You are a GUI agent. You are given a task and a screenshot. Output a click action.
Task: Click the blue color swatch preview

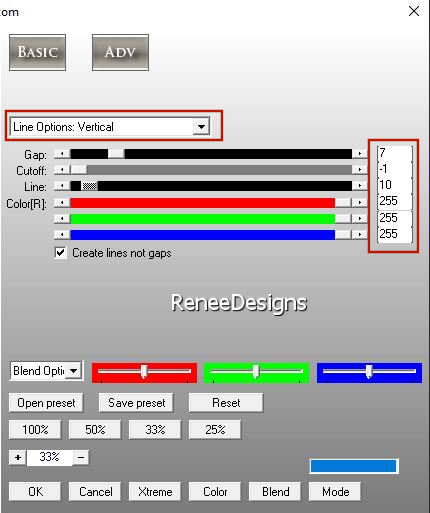(354, 466)
